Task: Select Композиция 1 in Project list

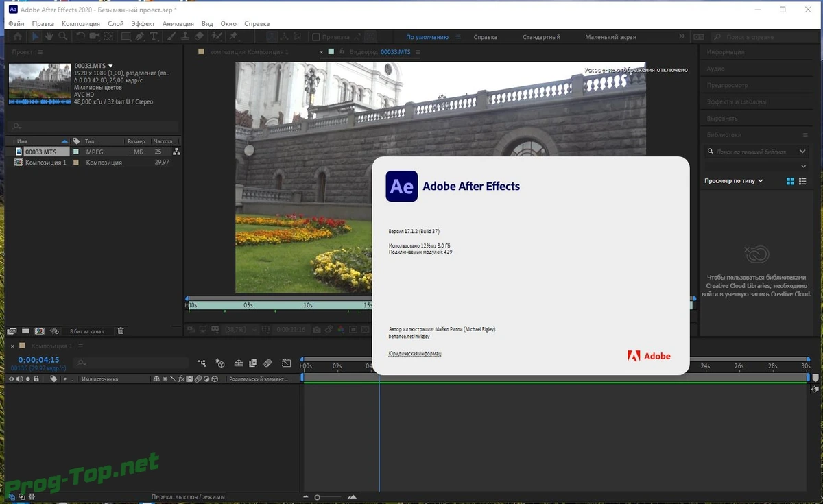Action: [45, 163]
